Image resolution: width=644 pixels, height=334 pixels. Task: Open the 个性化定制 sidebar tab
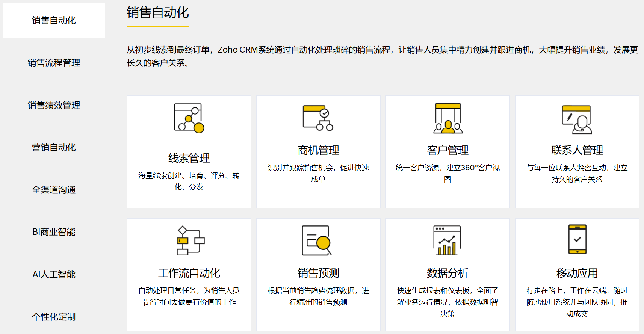(54, 317)
